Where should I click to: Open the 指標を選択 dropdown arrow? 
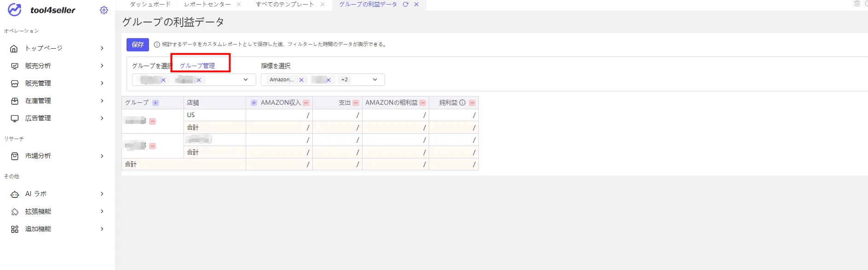click(x=375, y=80)
